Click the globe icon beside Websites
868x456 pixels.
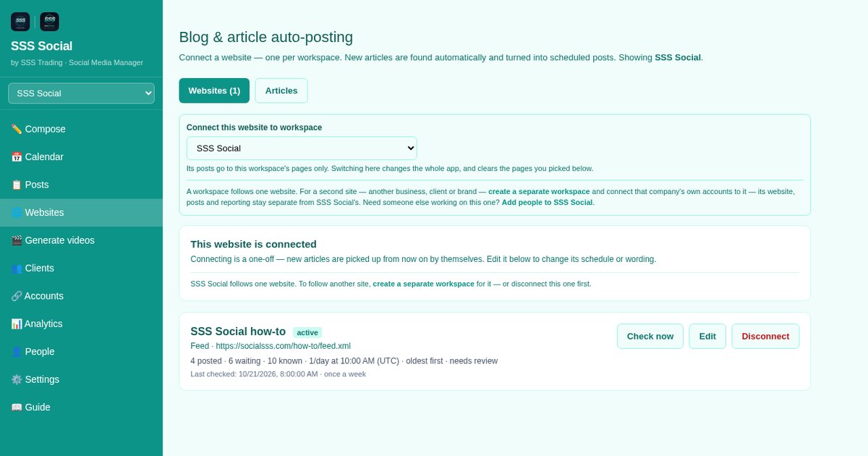(x=17, y=213)
